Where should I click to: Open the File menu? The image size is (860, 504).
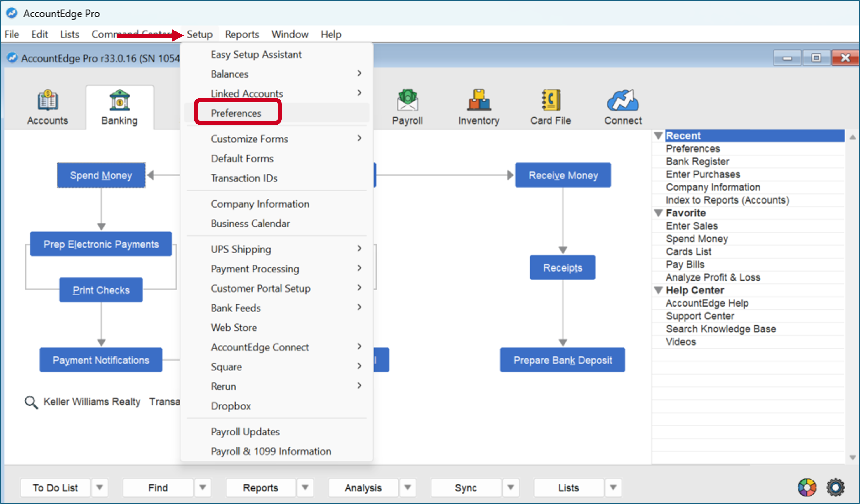tap(12, 34)
